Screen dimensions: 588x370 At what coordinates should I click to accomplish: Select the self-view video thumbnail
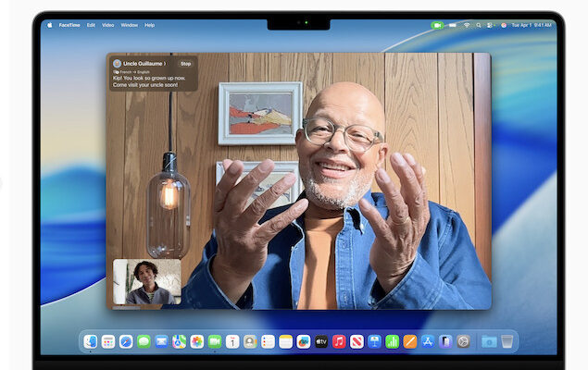(x=147, y=281)
